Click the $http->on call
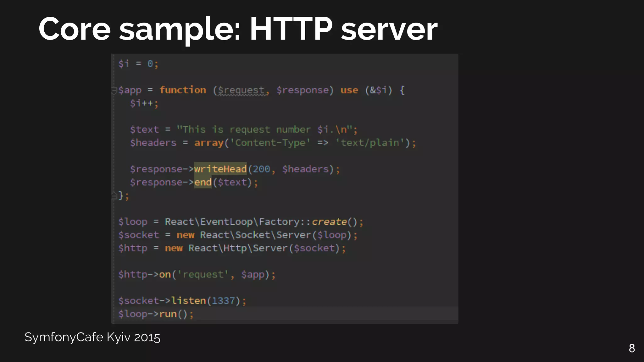Image resolution: width=644 pixels, height=362 pixels. pyautogui.click(x=145, y=275)
